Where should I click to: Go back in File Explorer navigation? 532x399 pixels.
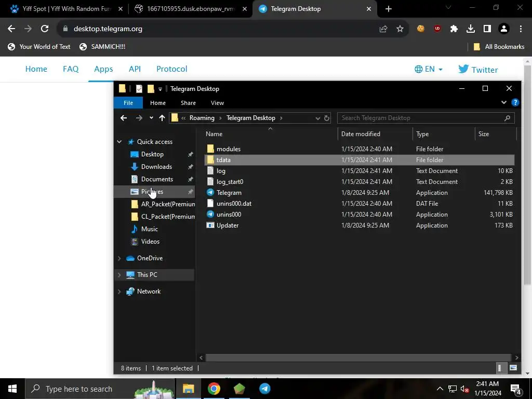click(x=124, y=118)
